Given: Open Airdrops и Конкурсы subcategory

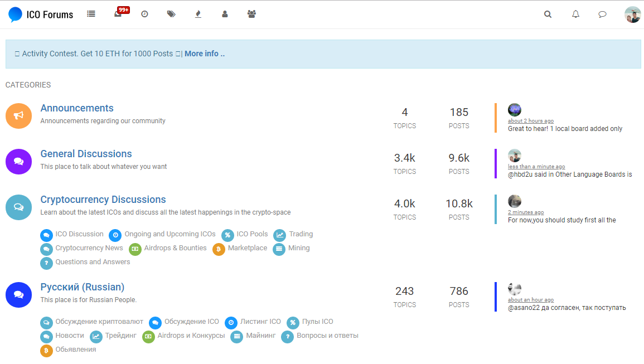Looking at the screenshot, I should 191,335.
